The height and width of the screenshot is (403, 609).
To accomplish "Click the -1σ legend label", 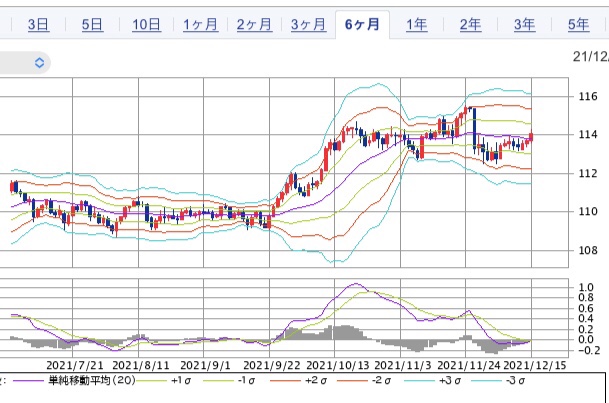I will [246, 380].
